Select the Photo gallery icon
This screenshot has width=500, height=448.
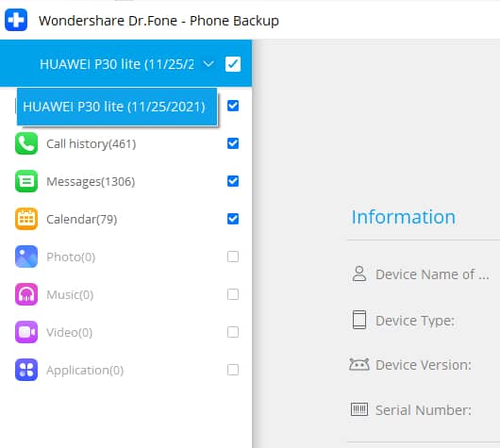coord(26,257)
